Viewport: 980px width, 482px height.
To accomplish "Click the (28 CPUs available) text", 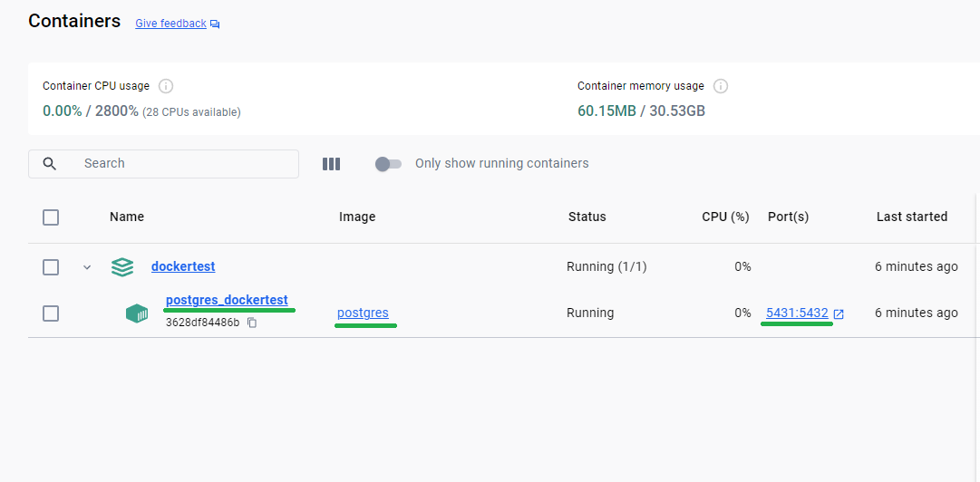I will pos(192,112).
